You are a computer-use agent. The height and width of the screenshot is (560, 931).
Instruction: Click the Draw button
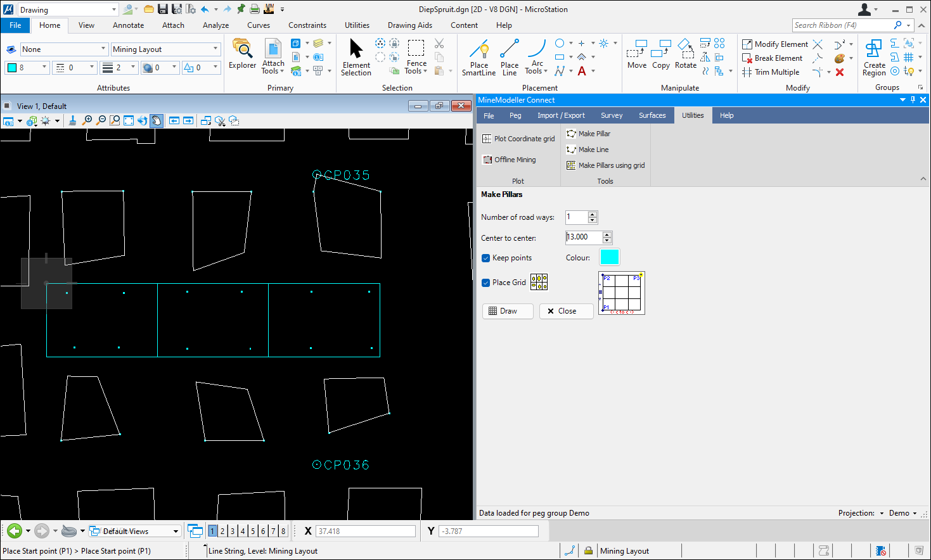coord(508,311)
